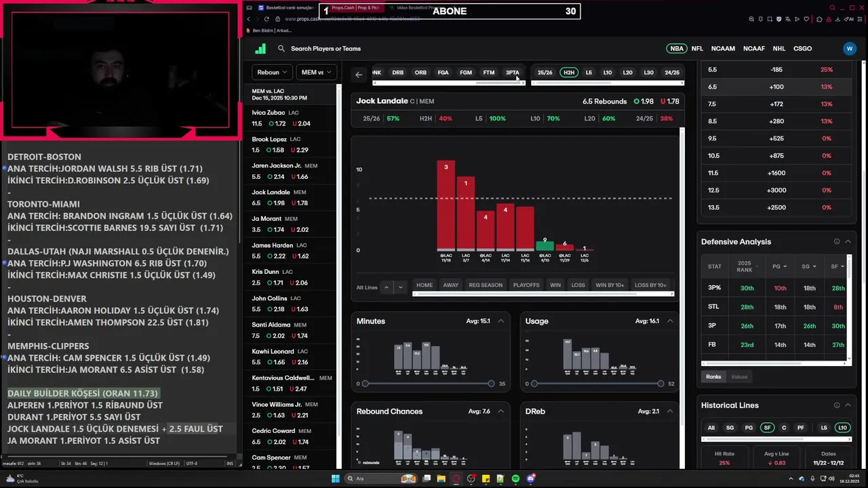The height and width of the screenshot is (488, 868).
Task: Collapse the Defensive Analysis panel
Action: click(x=848, y=242)
